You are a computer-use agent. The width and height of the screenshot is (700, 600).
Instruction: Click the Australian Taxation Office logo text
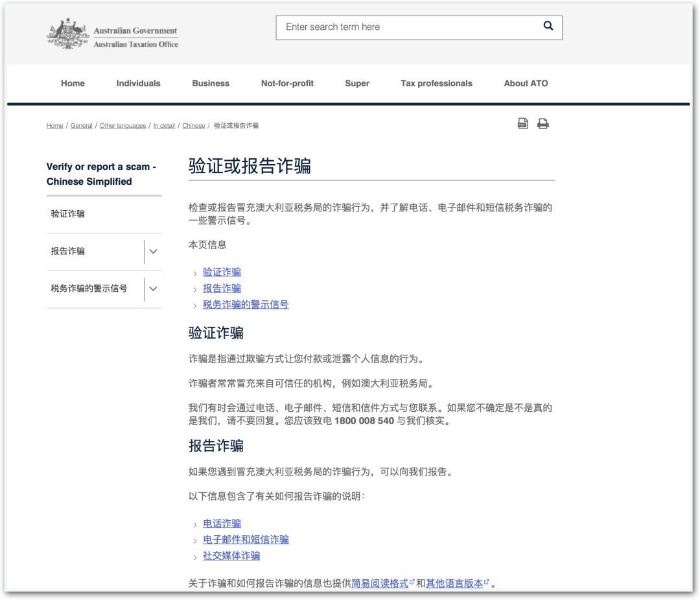click(135, 44)
